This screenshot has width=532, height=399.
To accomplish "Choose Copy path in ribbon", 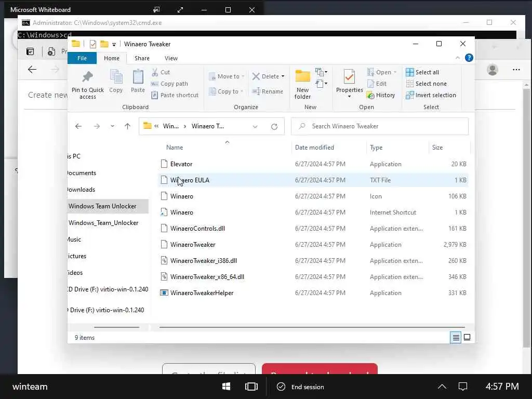I will pyautogui.click(x=169, y=84).
